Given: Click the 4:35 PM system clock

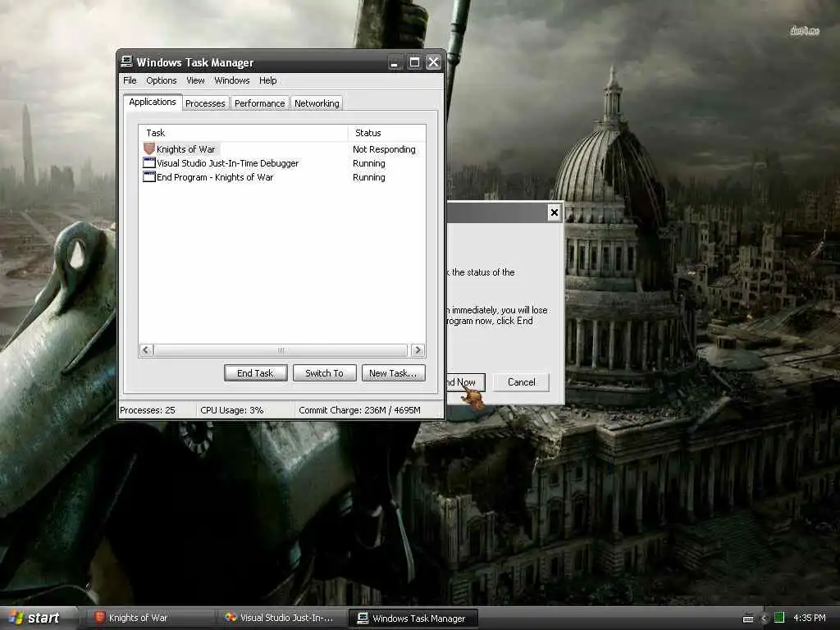Looking at the screenshot, I should click(810, 618).
